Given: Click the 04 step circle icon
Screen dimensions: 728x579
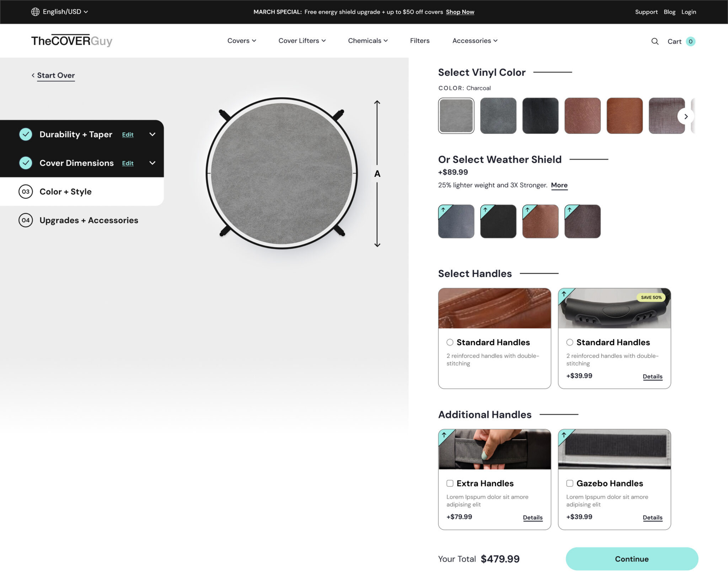Looking at the screenshot, I should point(26,220).
